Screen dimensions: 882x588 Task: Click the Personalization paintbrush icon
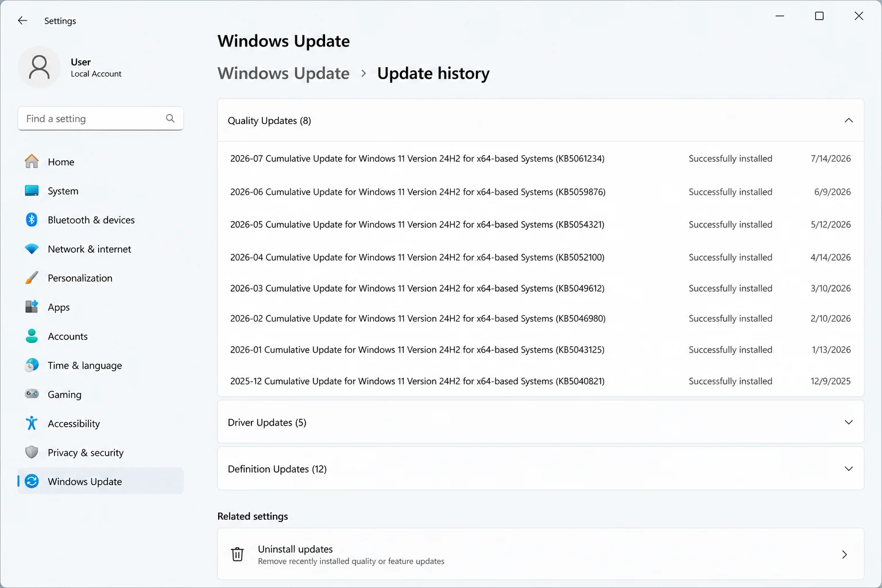point(32,278)
